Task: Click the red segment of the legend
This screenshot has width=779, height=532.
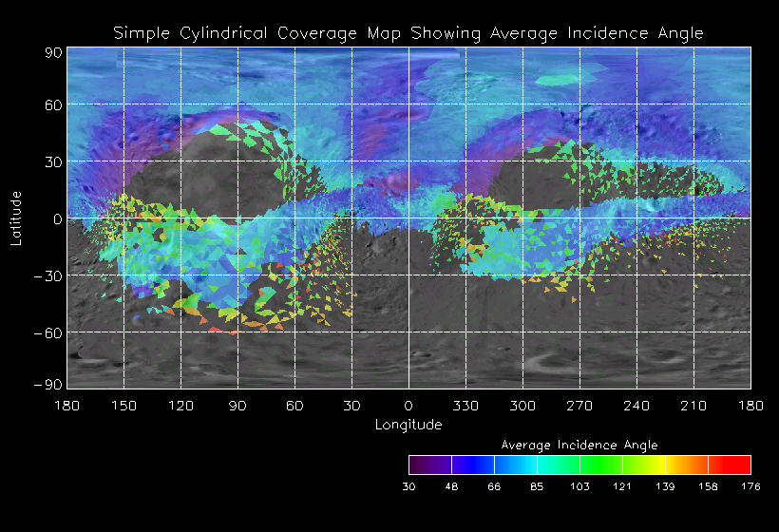Action: (730, 465)
